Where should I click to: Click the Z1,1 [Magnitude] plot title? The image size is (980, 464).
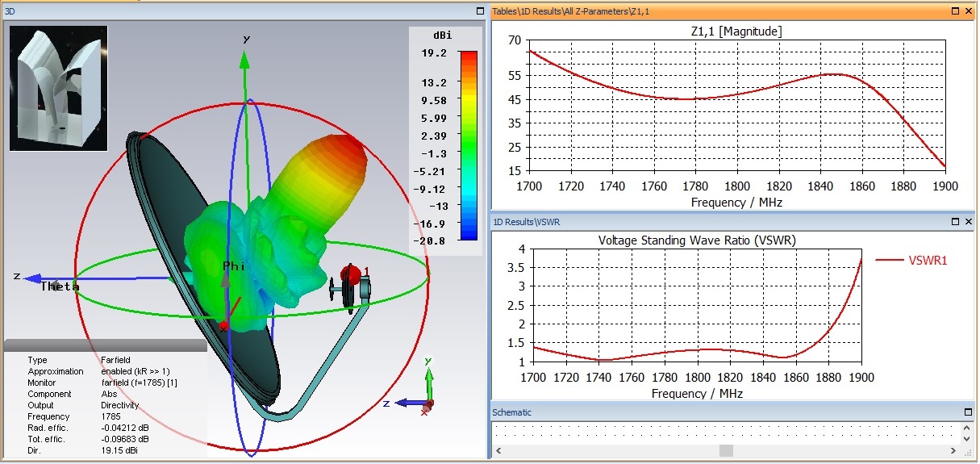736,31
